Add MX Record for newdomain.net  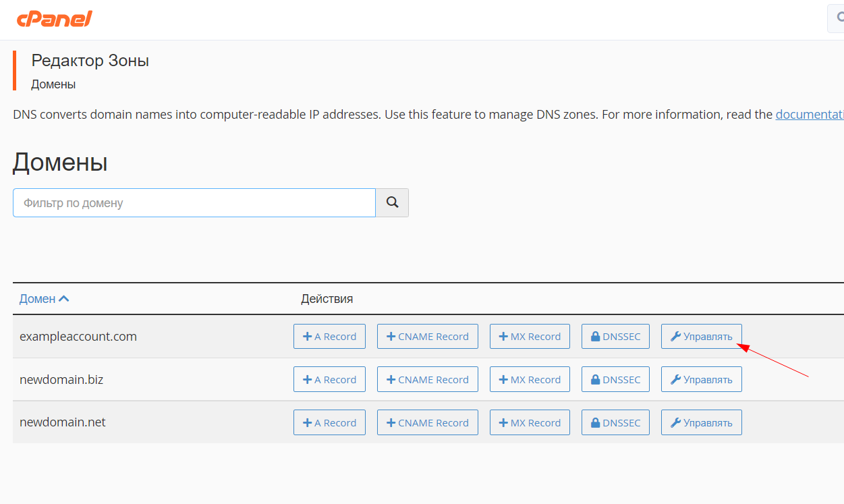point(530,423)
